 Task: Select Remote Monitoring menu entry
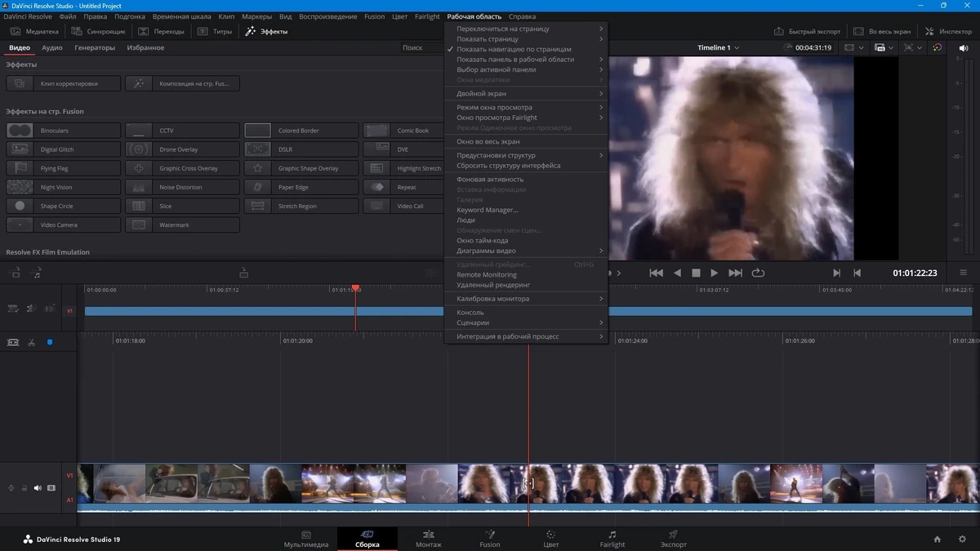click(x=525, y=275)
